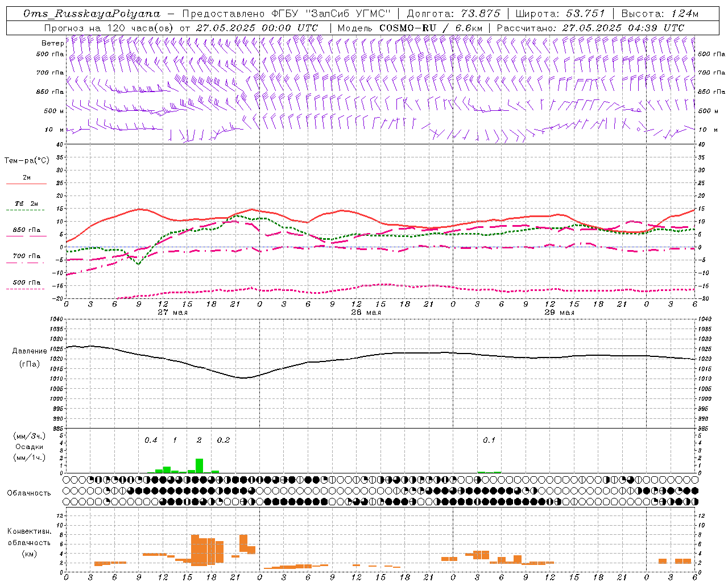Click the 29 мая date label
Image resolution: width=728 pixels, height=582 pixels.
point(560,312)
